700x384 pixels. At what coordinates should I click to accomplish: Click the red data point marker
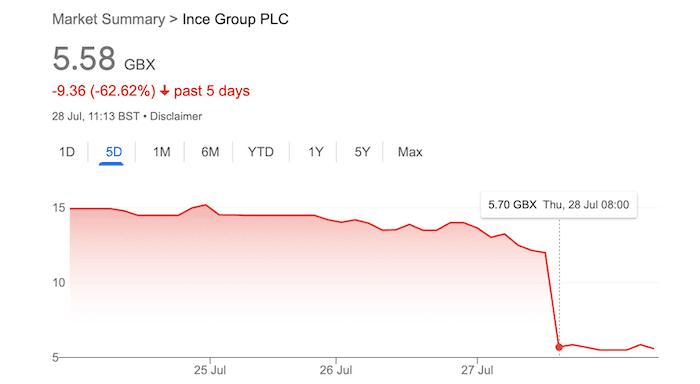(x=559, y=347)
